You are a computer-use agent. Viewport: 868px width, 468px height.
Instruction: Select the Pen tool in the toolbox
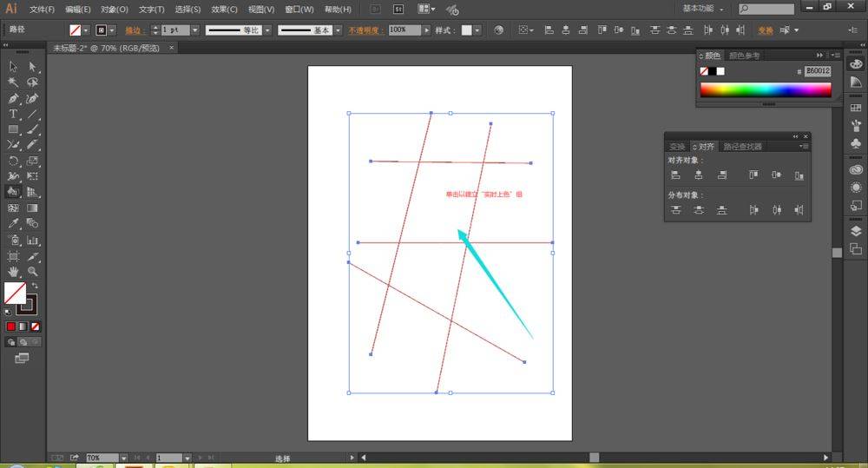pos(13,98)
